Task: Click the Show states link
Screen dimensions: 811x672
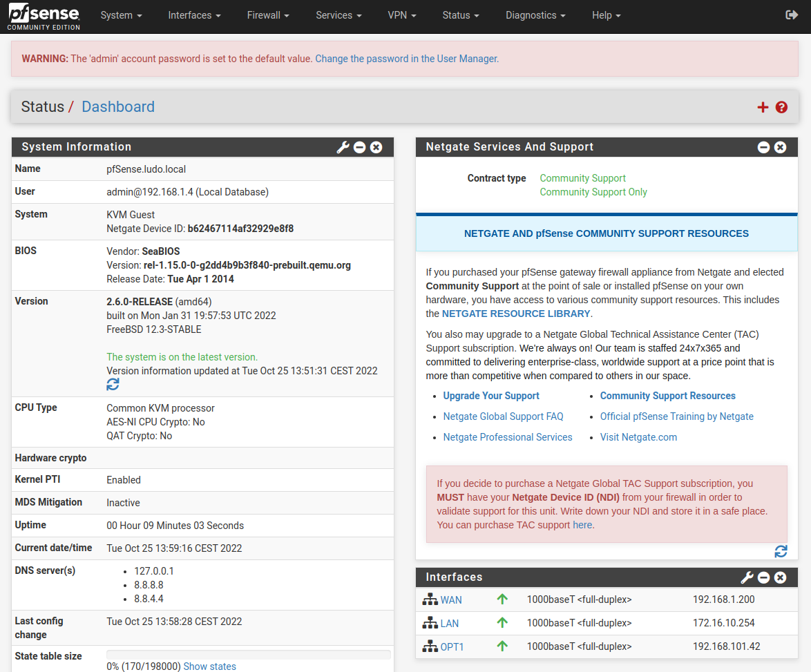Action: point(209,666)
